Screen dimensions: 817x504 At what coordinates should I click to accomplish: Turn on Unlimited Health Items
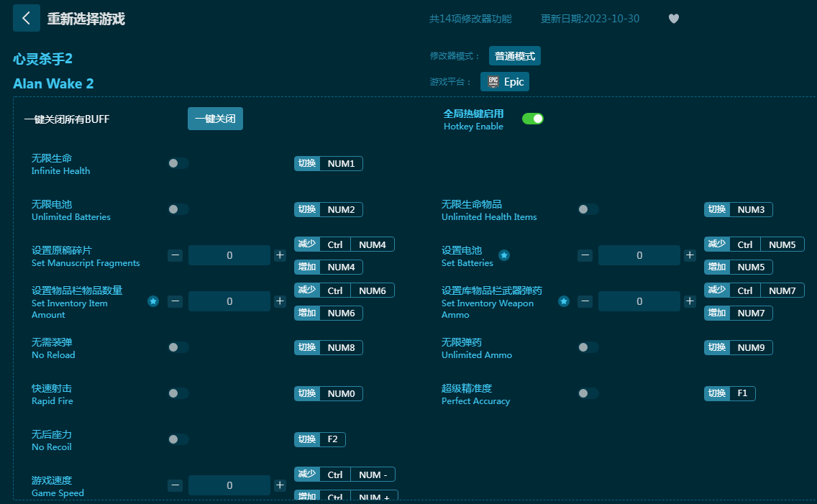coord(588,209)
